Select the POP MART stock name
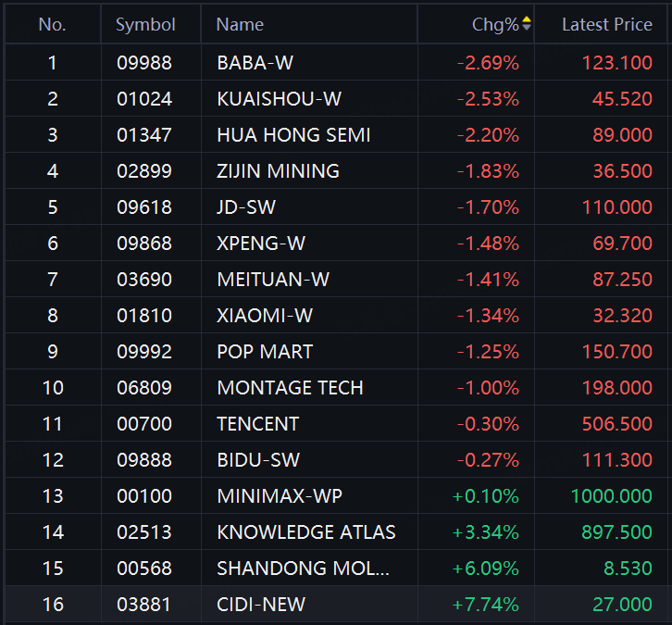Viewport: 672px width, 625px height. click(x=265, y=352)
